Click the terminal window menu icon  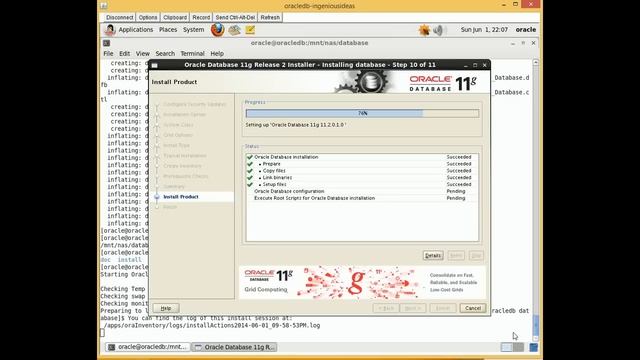107,43
